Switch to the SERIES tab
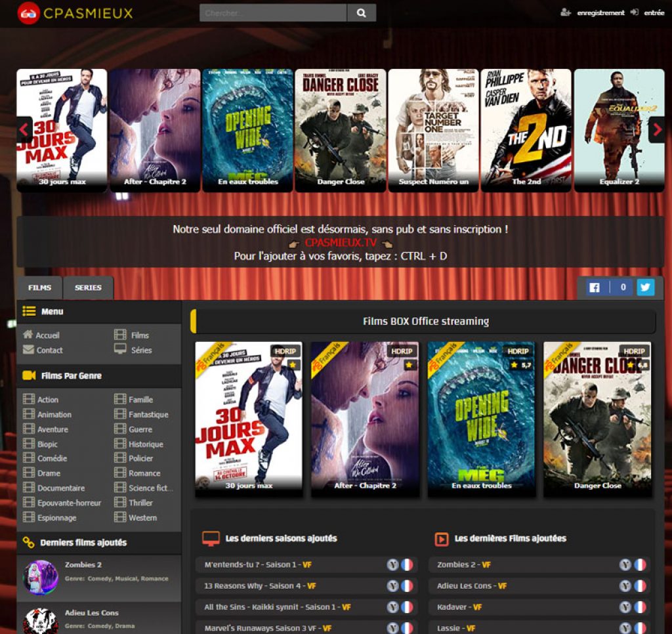The width and height of the screenshot is (672, 634). tap(88, 287)
